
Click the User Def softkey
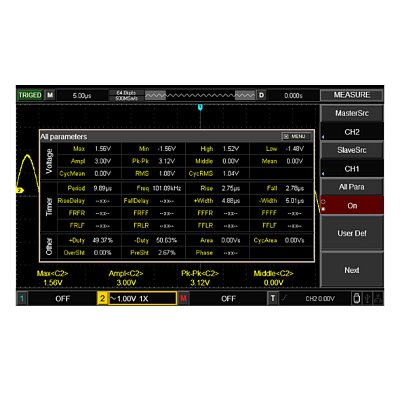pyautogui.click(x=352, y=233)
